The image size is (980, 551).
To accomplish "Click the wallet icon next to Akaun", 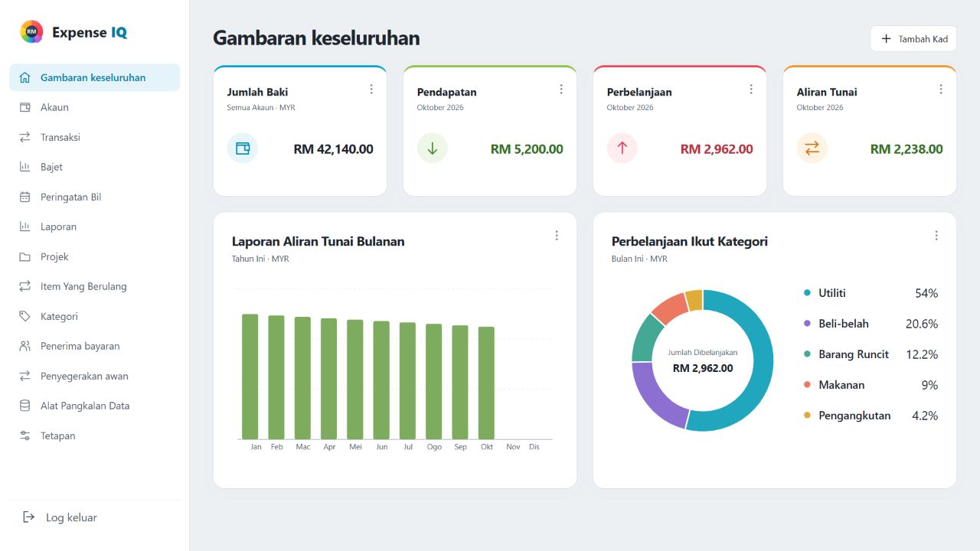I will coord(25,107).
